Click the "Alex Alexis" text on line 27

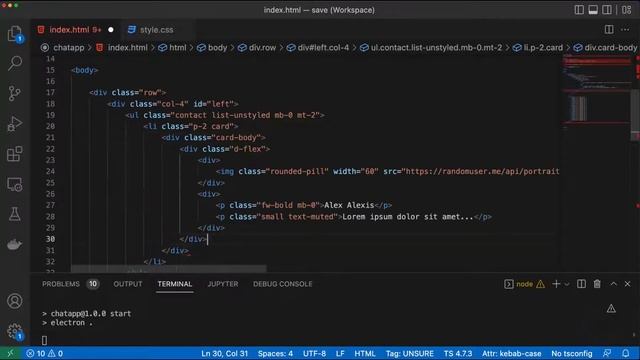tap(349, 205)
